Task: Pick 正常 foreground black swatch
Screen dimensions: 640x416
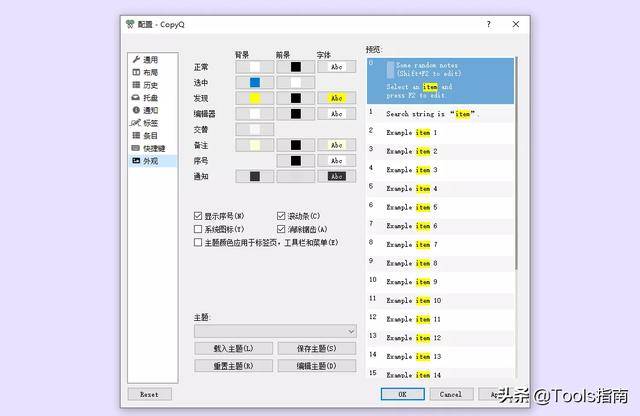Action: [296, 67]
